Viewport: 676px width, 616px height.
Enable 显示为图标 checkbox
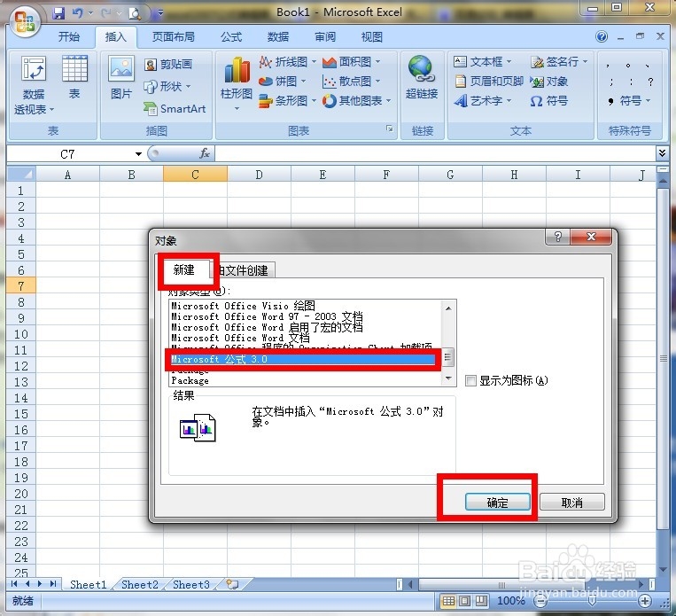[x=470, y=380]
